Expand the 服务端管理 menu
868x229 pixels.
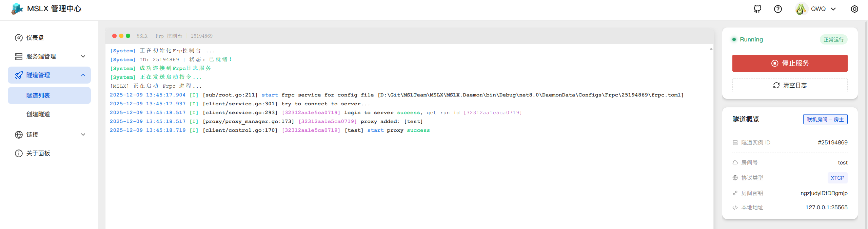[x=49, y=56]
